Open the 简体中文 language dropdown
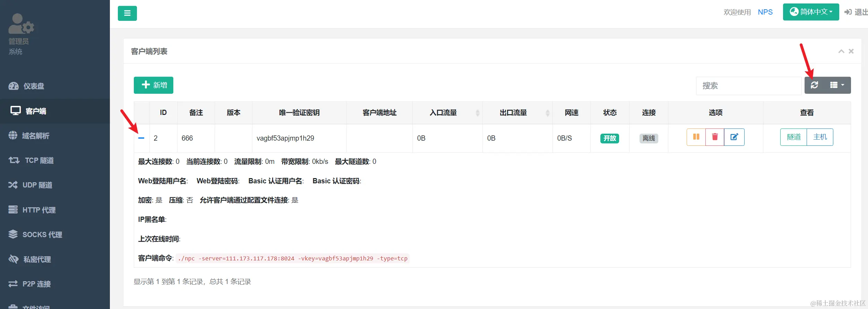Screen dimensions: 868x309 click(x=811, y=12)
